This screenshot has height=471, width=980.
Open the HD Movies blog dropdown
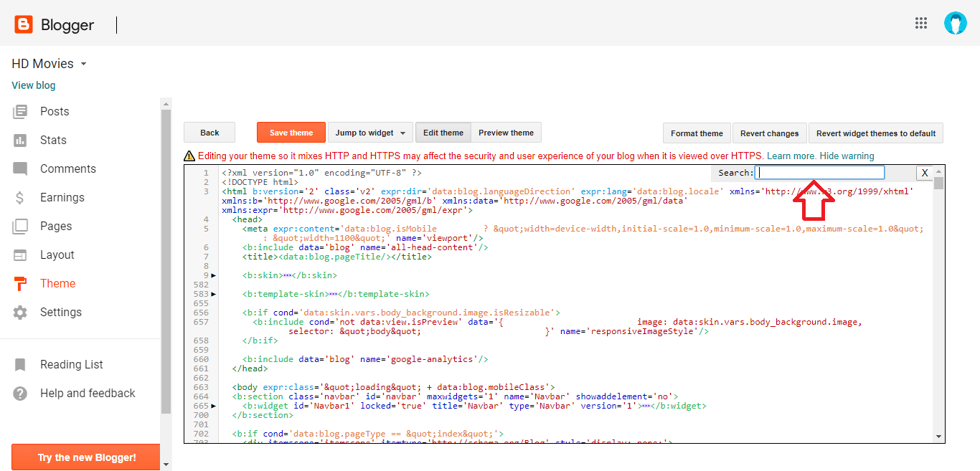pos(83,64)
